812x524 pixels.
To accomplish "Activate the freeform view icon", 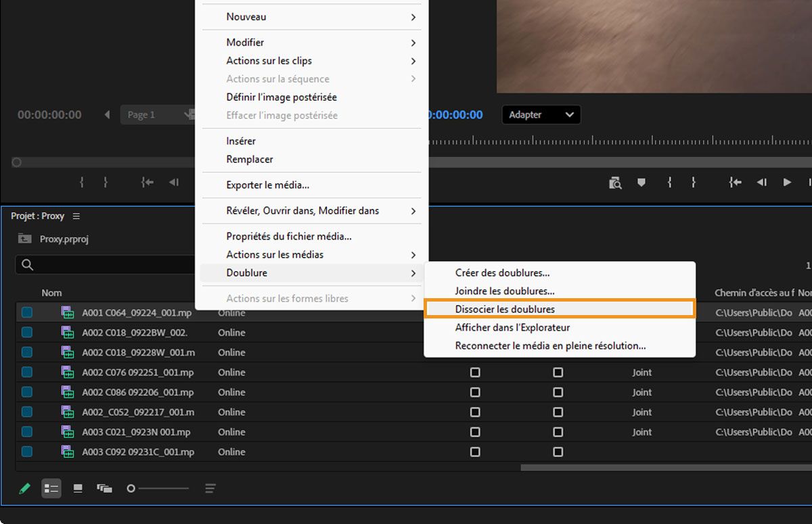I will click(105, 488).
